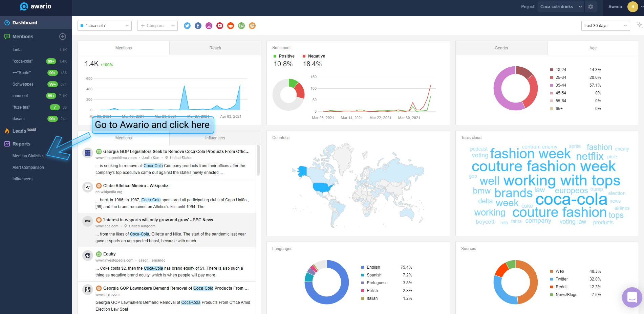The image size is (644, 314).
Task: Open BBC News e-sports mention title
Action: coord(158,220)
